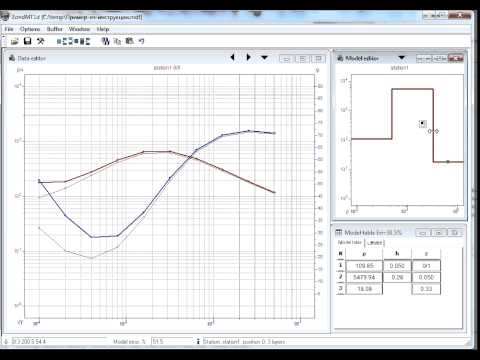Viewport: 480px width, 360px height.
Task: Expand the Model editor dropdown arrow
Action: (x=402, y=58)
